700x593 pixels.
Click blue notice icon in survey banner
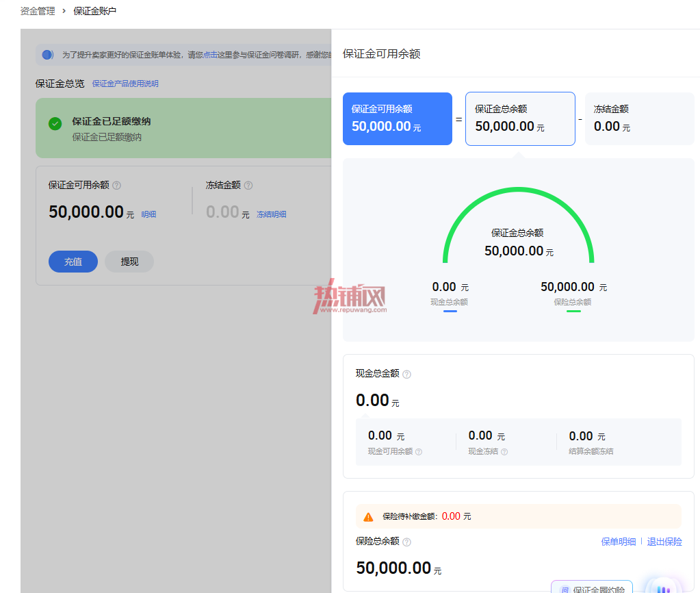48,55
